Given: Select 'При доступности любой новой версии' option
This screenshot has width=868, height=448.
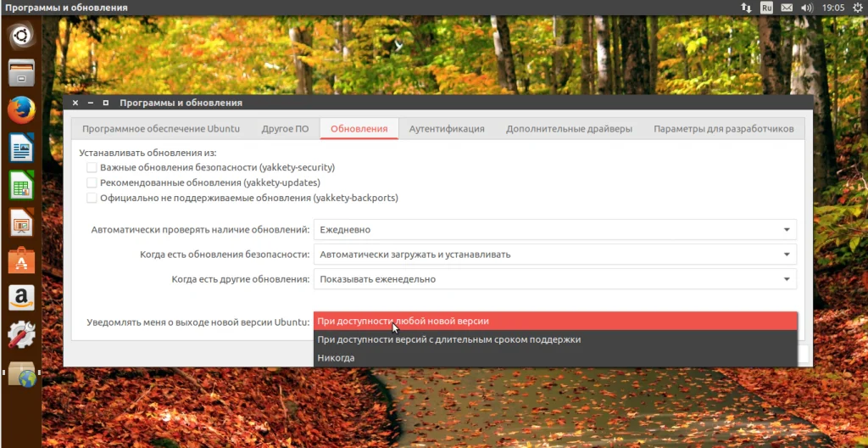Looking at the screenshot, I should point(555,321).
